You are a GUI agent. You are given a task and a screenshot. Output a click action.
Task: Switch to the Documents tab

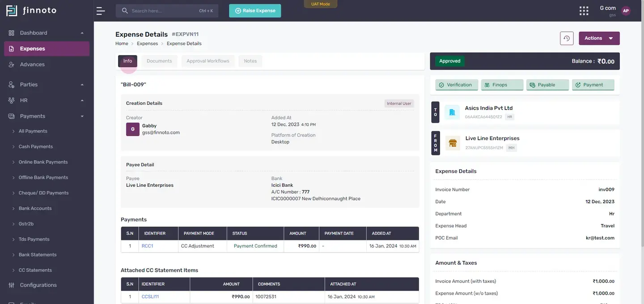coord(159,61)
